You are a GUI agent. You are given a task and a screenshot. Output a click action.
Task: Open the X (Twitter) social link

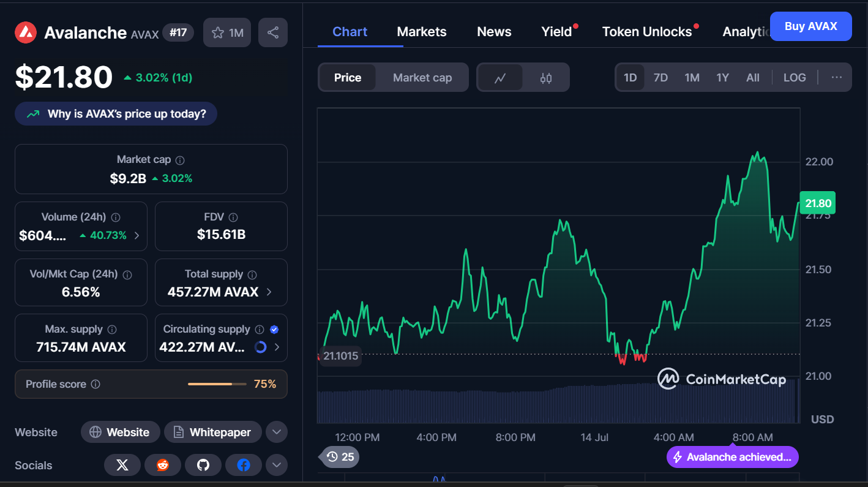(122, 466)
